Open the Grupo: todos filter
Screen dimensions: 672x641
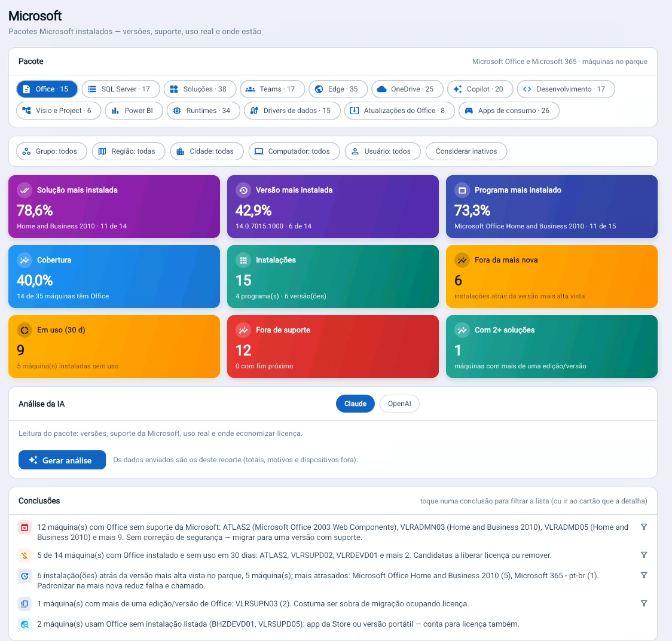tap(51, 151)
